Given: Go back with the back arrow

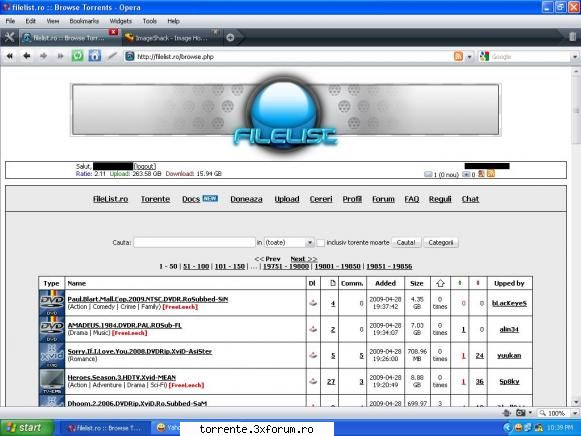Looking at the screenshot, I should point(27,56).
